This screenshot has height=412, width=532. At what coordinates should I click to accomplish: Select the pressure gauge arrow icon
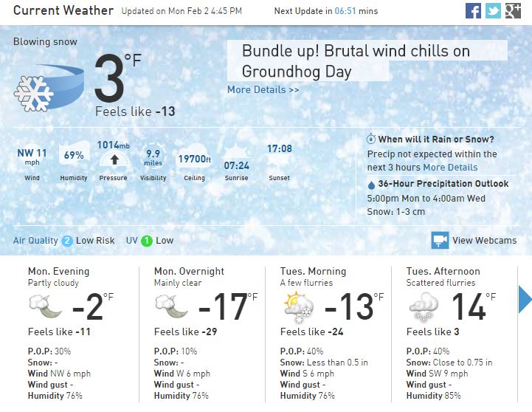pos(113,159)
